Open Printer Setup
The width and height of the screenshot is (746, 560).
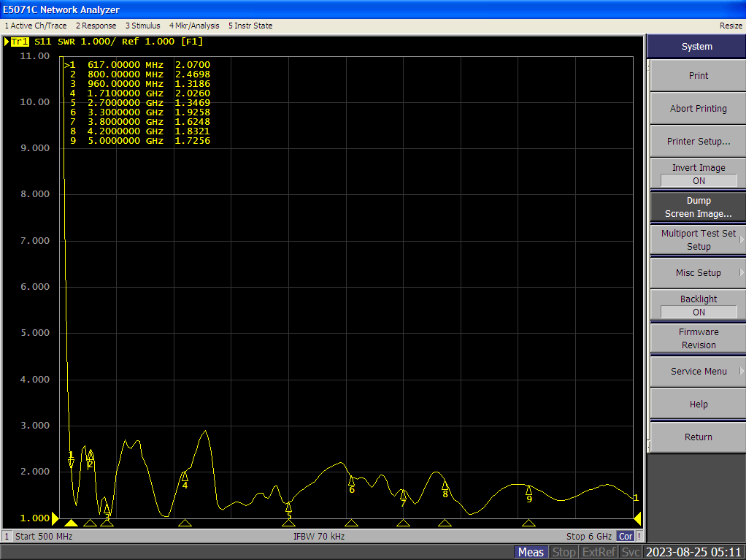698,142
